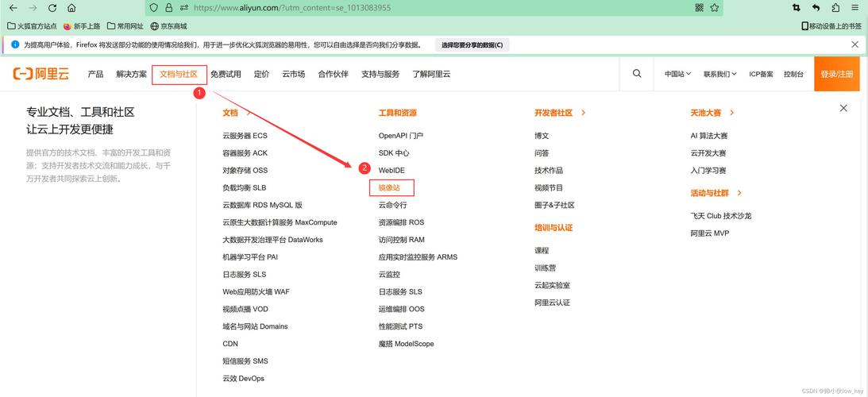The height and width of the screenshot is (397, 868).
Task: Click 选择您要分享的数据 button
Action: coord(472,45)
